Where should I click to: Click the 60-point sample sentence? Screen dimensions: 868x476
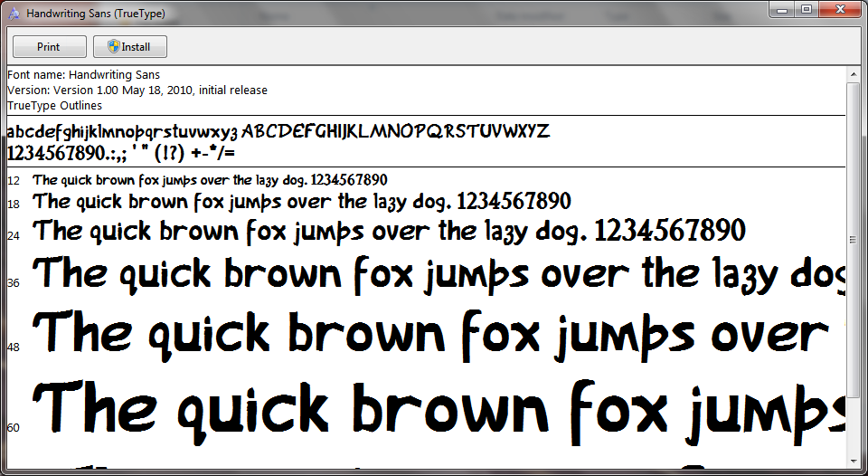point(439,413)
